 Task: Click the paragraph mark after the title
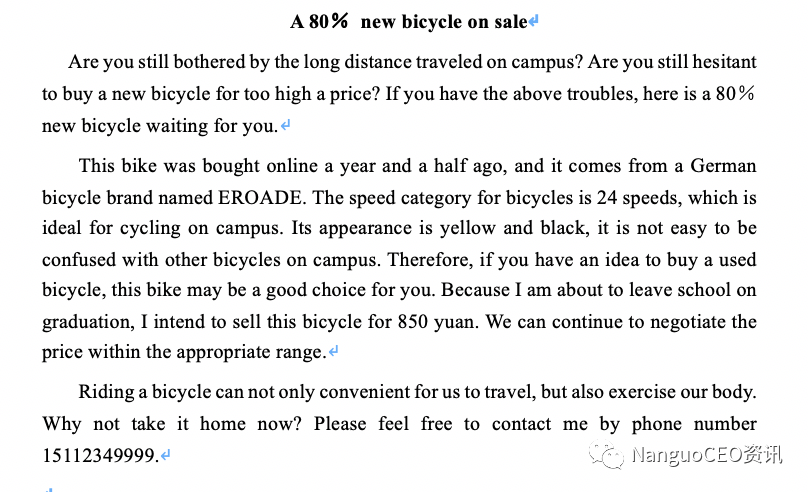(x=534, y=21)
